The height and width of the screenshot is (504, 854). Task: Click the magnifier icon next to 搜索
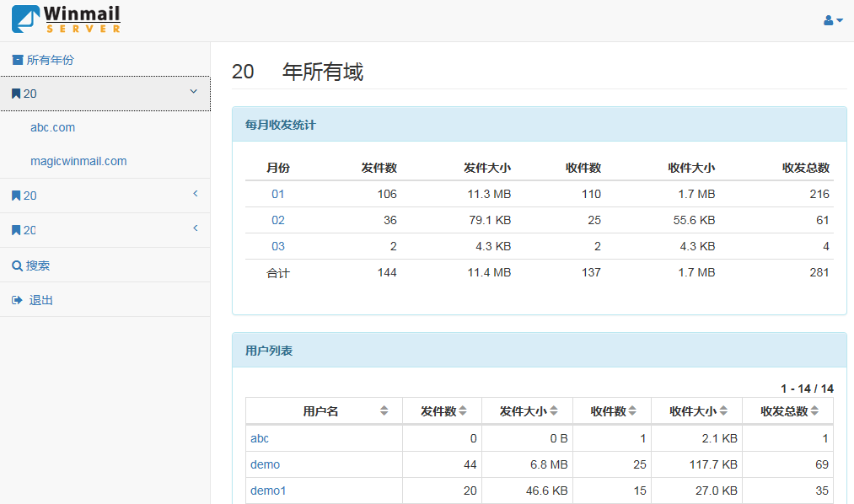click(x=17, y=265)
